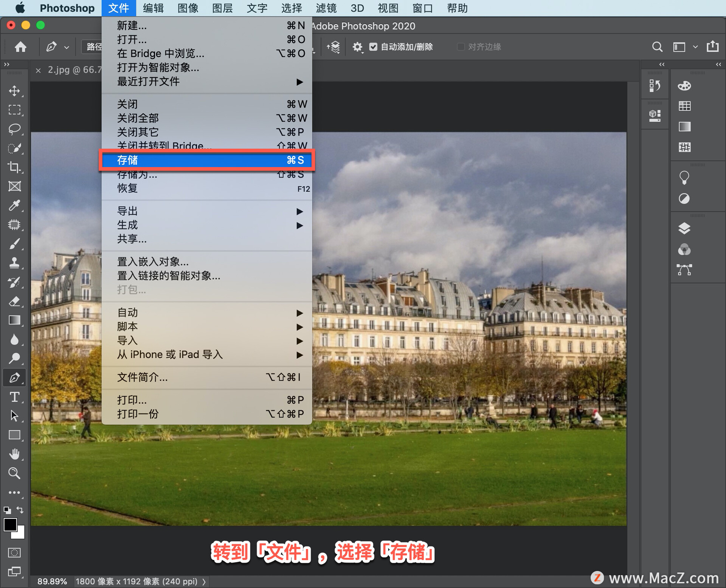Image resolution: width=726 pixels, height=588 pixels.
Task: Open the 编辑 menu
Action: click(153, 8)
